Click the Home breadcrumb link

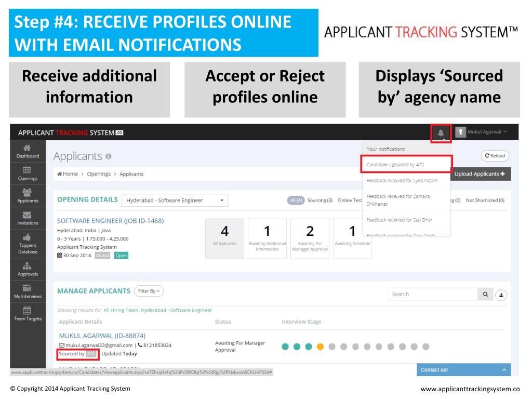click(x=68, y=174)
